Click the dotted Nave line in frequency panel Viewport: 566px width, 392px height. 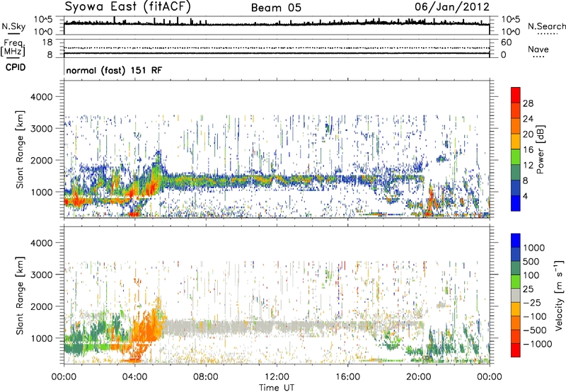pyautogui.click(x=277, y=47)
